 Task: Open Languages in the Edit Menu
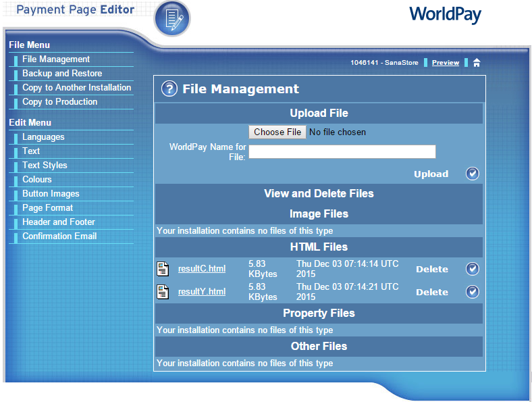click(x=43, y=137)
